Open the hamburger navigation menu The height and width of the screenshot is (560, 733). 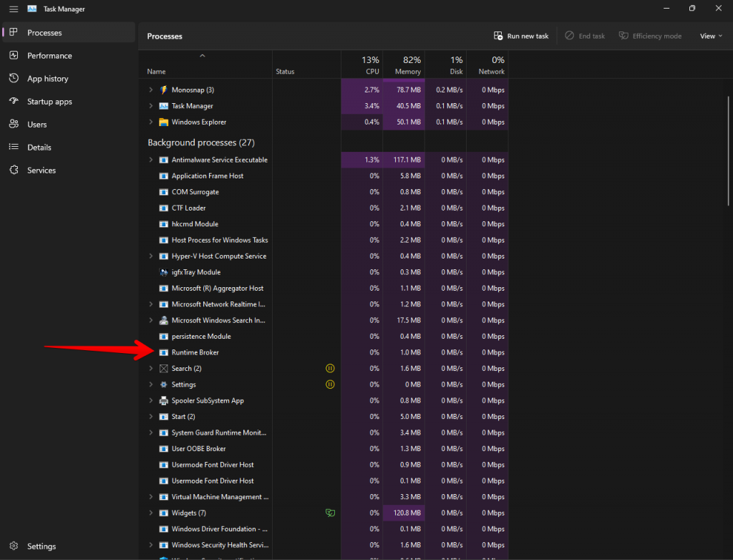click(14, 9)
